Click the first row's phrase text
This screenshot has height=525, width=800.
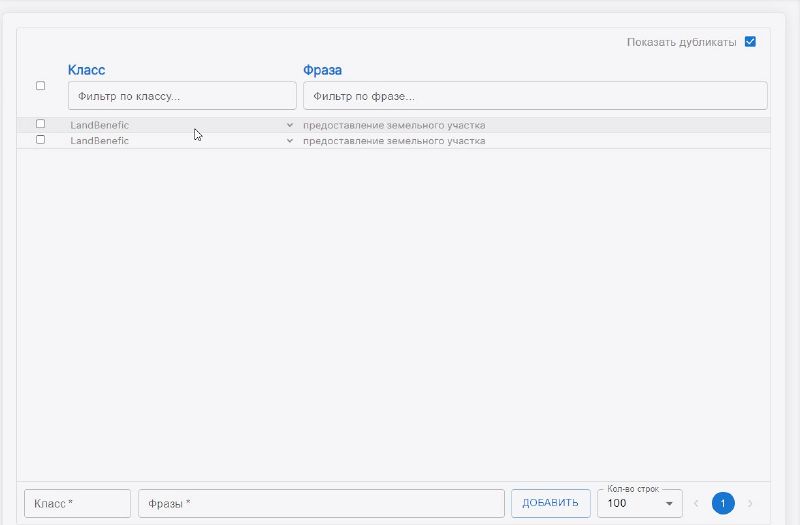[x=394, y=125]
